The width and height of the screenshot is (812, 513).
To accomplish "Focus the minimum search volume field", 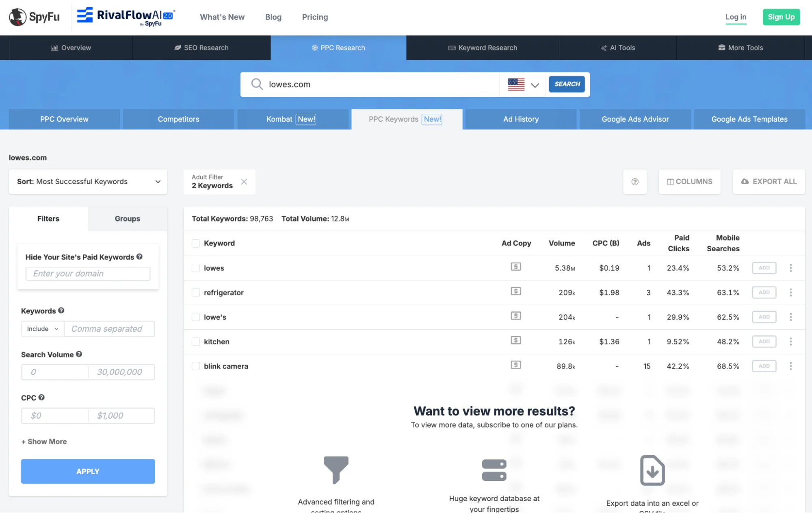I will [x=54, y=372].
